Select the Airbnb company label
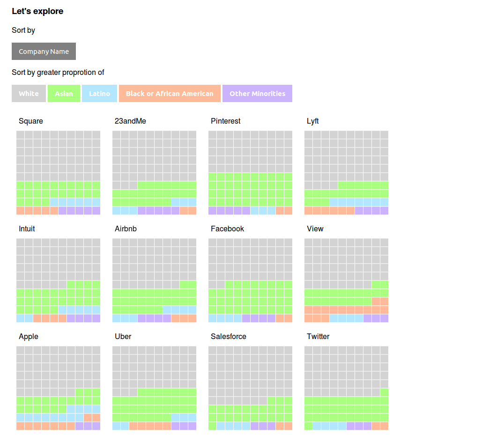 pos(126,229)
